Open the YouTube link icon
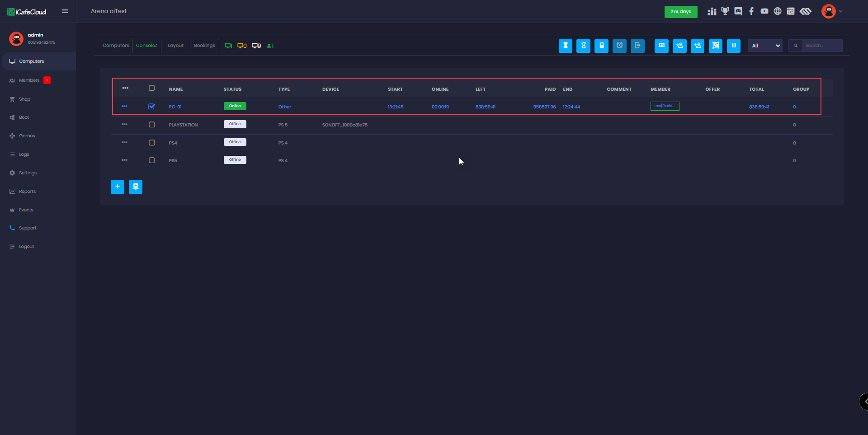Viewport: 868px width, 435px height. 764,11
